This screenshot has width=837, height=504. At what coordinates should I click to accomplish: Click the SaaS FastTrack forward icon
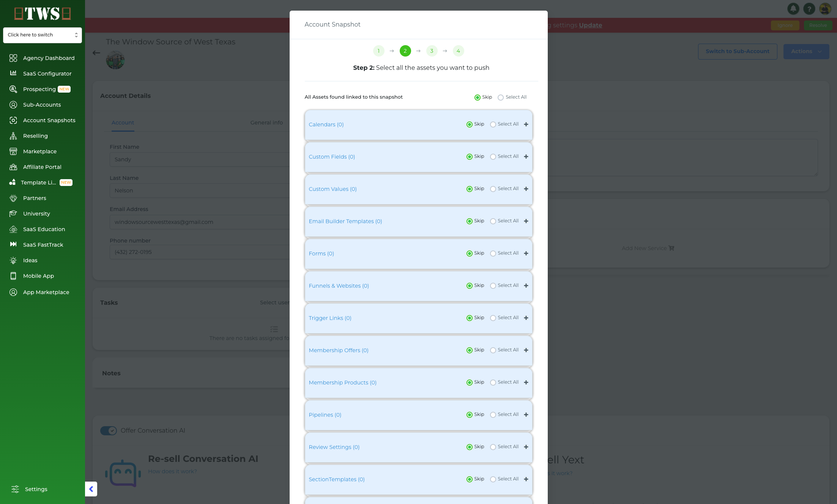click(13, 244)
